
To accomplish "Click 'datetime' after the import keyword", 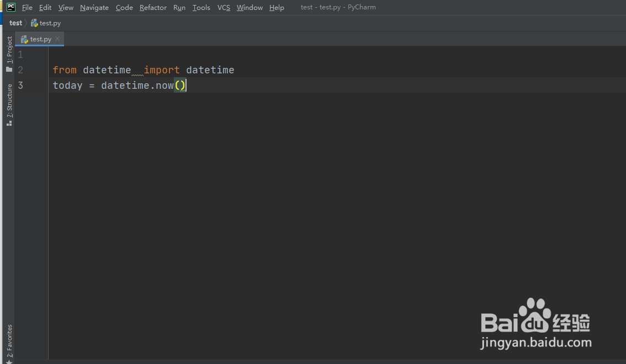I will click(210, 70).
